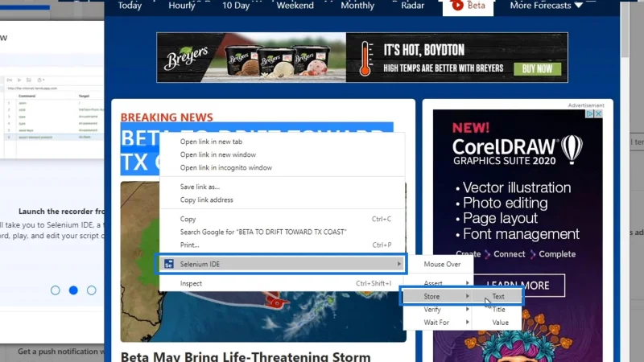
Task: Click the Breyers logo in the banner ad
Action: pos(188,57)
